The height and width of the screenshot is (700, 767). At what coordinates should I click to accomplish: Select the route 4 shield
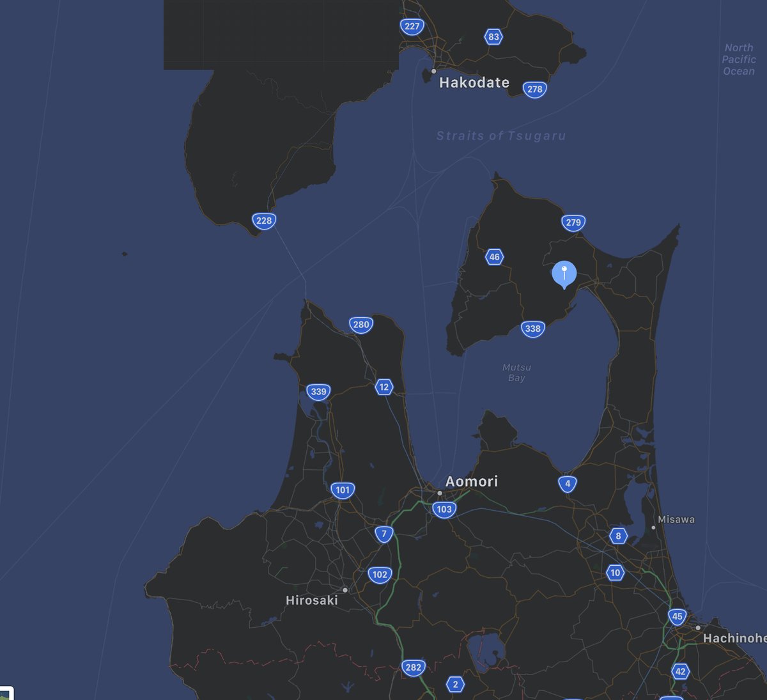click(568, 483)
